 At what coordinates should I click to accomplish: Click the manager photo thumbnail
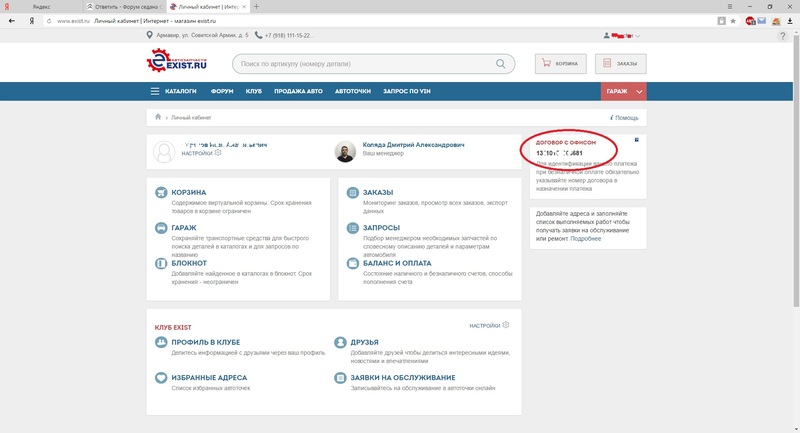(x=345, y=152)
